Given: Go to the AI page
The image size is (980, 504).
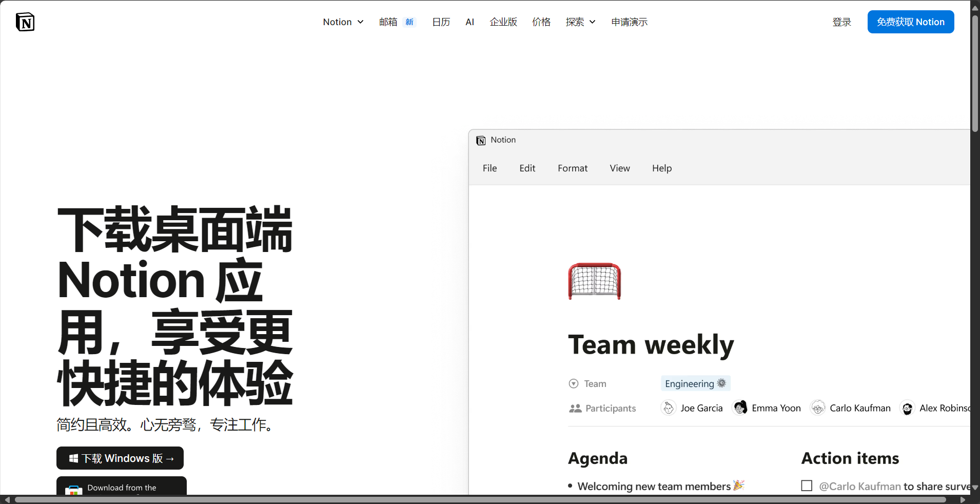Looking at the screenshot, I should coord(470,22).
